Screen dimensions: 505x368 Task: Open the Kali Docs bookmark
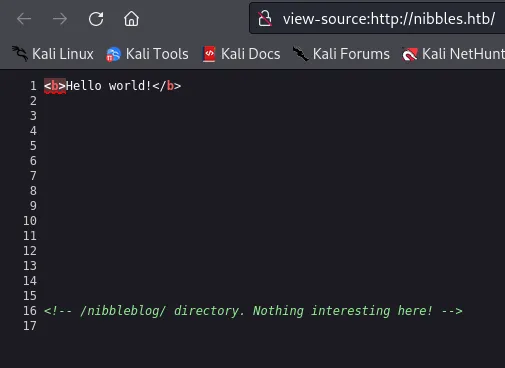242,54
